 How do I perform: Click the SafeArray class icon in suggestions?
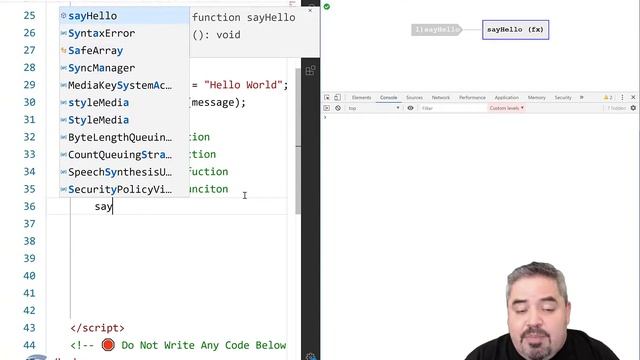[63, 51]
